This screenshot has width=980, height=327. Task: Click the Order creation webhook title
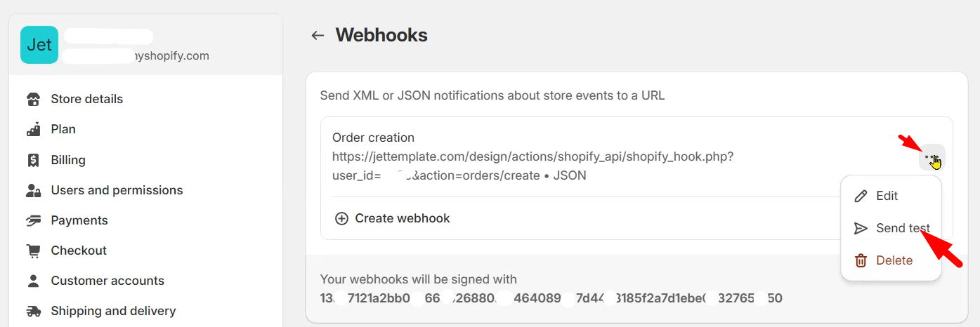tap(373, 138)
